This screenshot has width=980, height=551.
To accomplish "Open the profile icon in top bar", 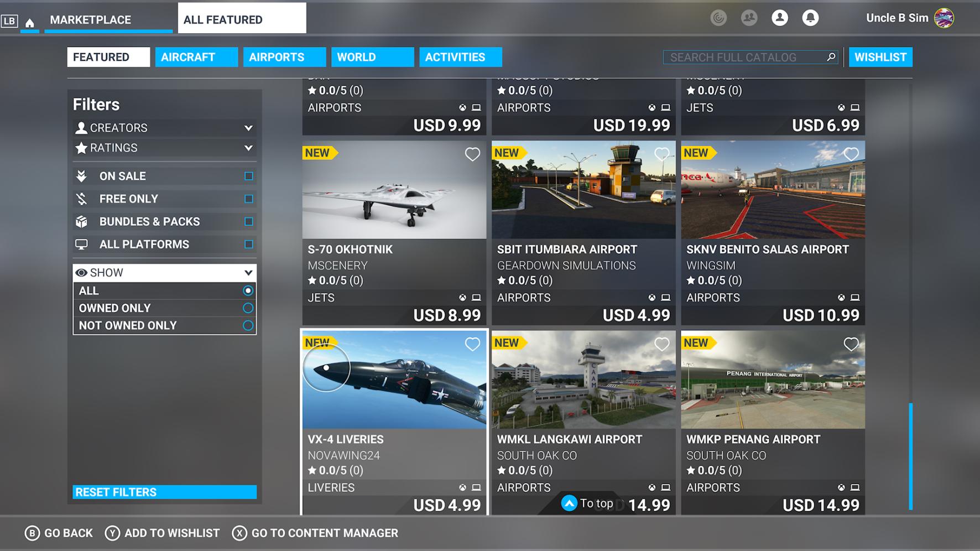I will coord(780,18).
